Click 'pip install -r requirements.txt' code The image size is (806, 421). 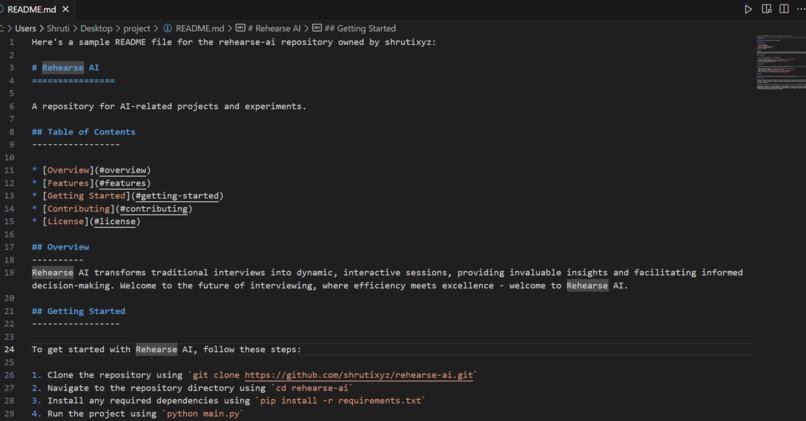click(340, 401)
